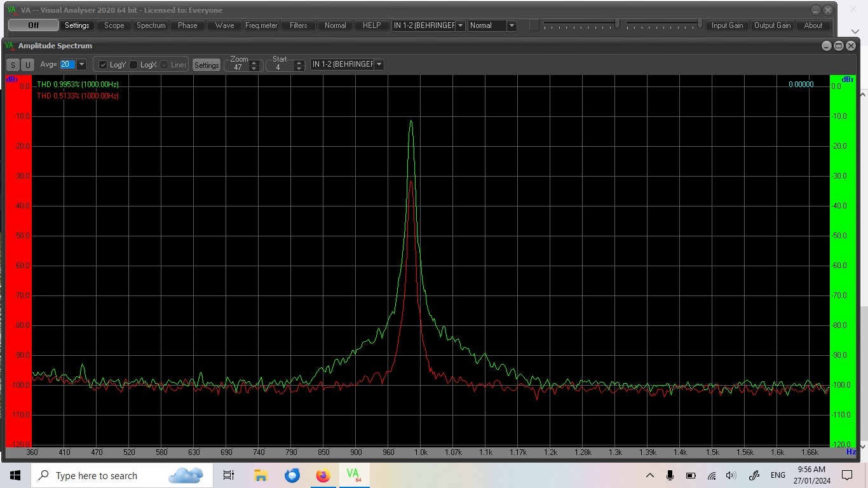Minimize the Amplitude Spectrum window
This screenshot has height=488, width=868.
(x=826, y=46)
